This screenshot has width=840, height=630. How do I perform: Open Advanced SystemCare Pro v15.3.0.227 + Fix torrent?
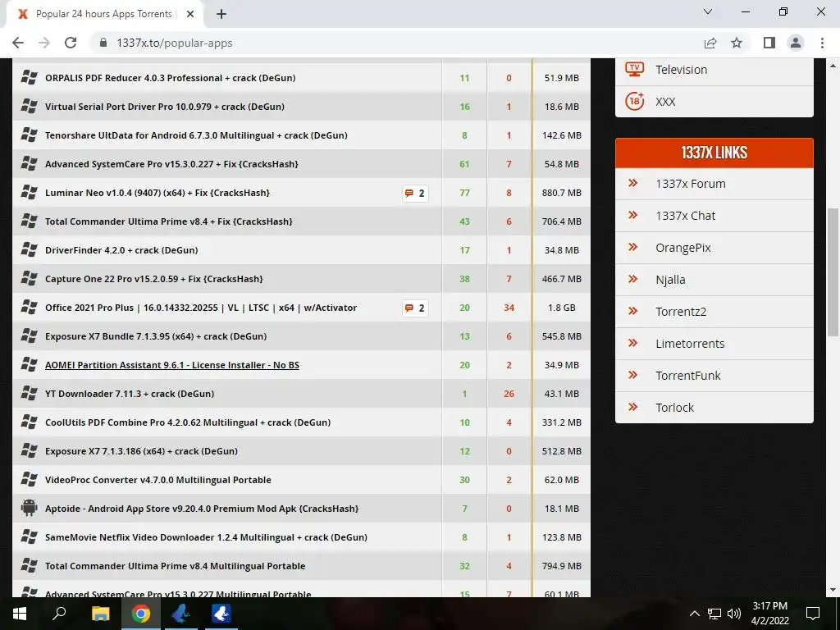pos(171,164)
